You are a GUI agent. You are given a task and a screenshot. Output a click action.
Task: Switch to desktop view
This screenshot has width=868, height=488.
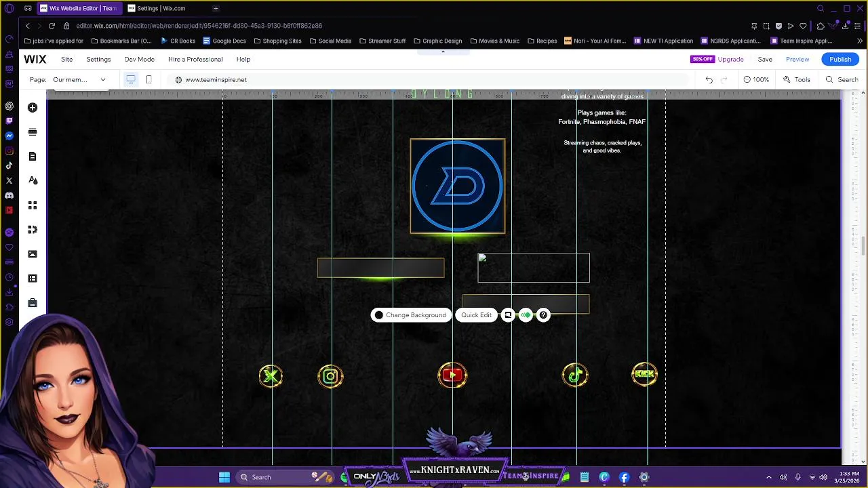click(131, 80)
